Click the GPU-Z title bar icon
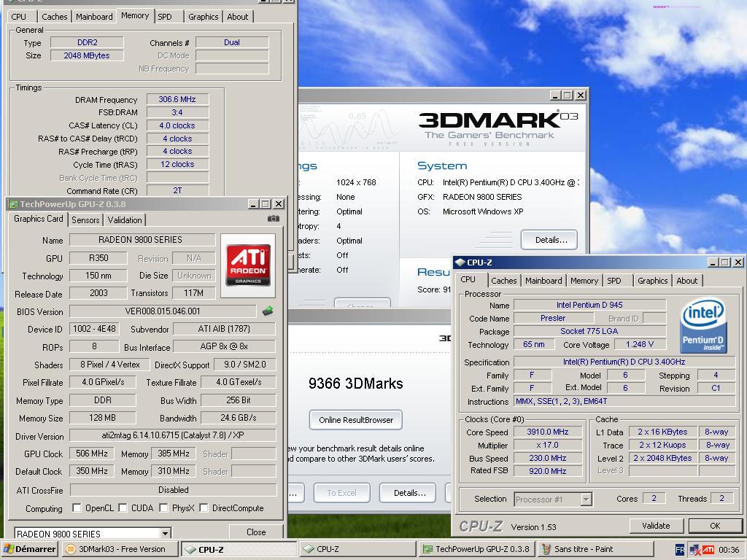The image size is (747, 560). pyautogui.click(x=13, y=204)
